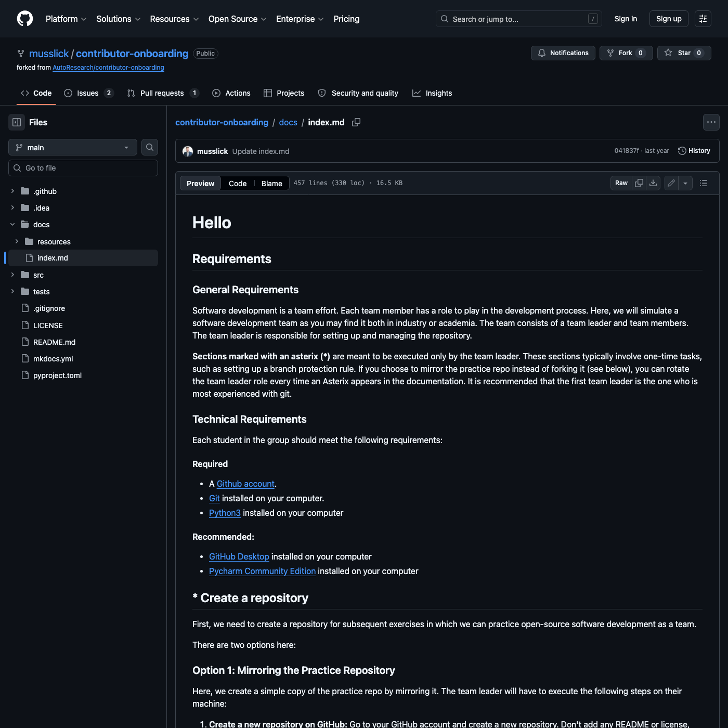Screen dimensions: 728x728
Task: Switch to the Projects tab
Action: pyautogui.click(x=284, y=93)
